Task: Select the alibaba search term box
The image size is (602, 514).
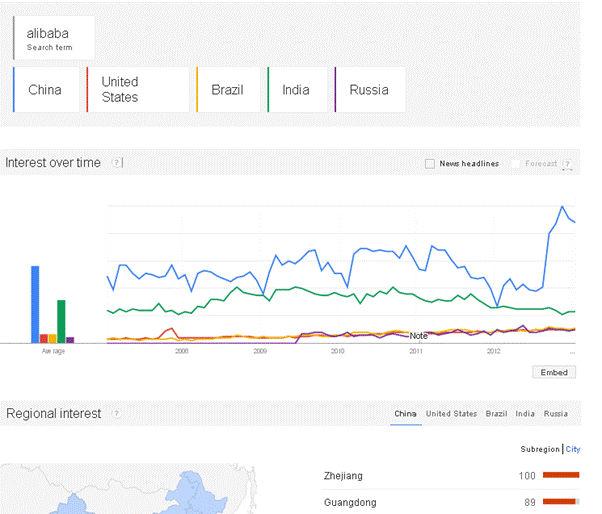Action: 55,38
